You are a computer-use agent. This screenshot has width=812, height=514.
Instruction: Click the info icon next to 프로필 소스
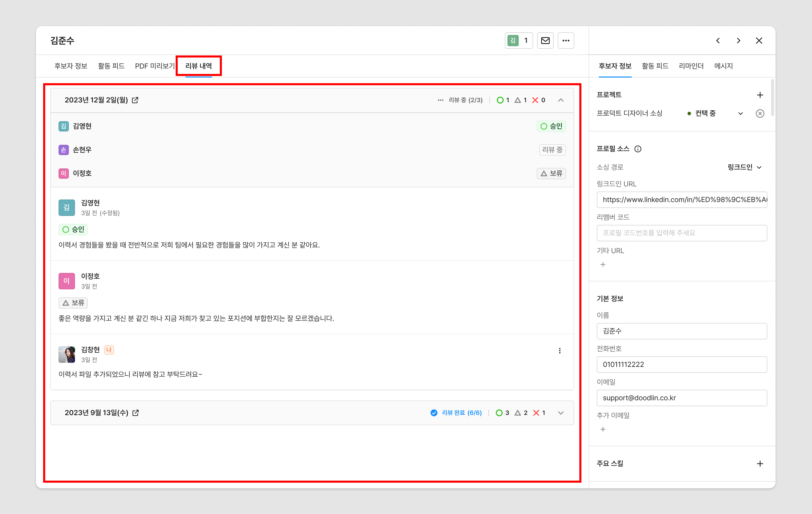(x=638, y=149)
